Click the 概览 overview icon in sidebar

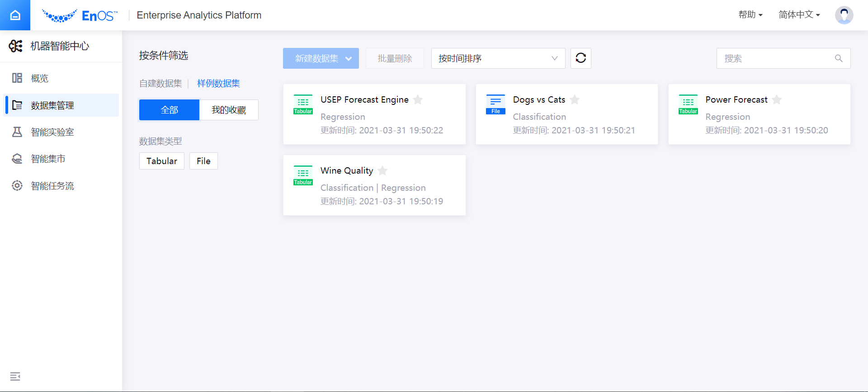(17, 78)
